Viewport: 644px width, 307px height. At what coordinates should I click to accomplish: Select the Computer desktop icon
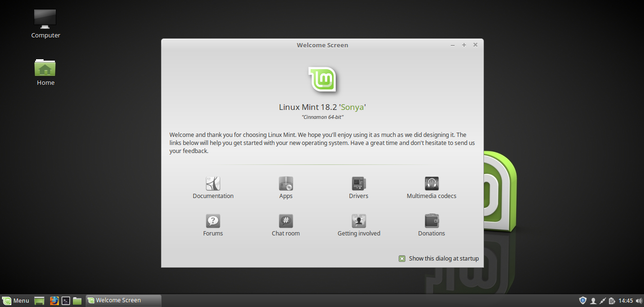45,18
